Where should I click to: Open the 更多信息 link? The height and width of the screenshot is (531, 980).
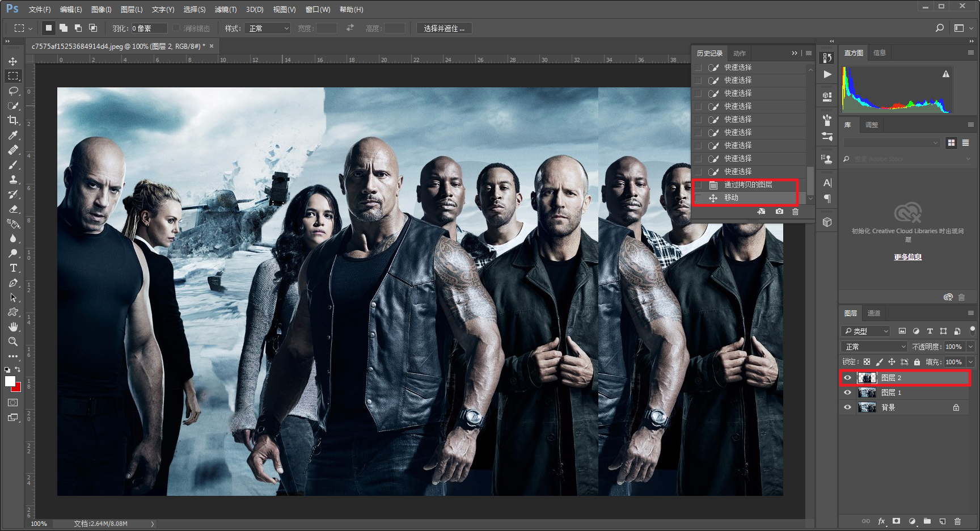[x=908, y=257]
